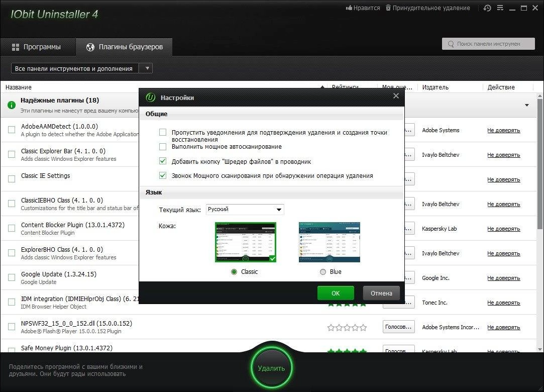Click the green trusted plugins info icon
The height and width of the screenshot is (392, 544).
tap(12, 105)
